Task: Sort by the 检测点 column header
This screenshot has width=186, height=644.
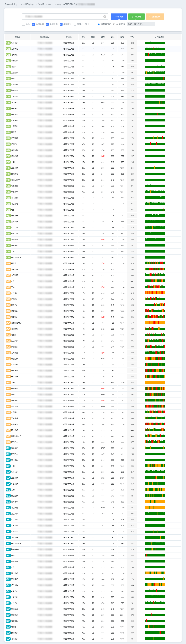Action: tap(17, 37)
